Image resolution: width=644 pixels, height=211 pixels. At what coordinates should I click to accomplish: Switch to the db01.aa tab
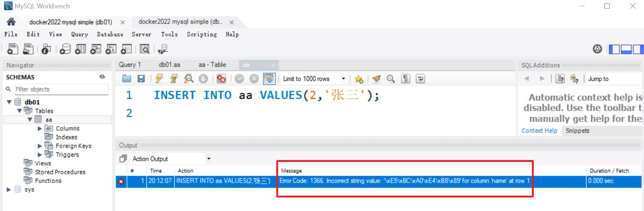169,65
